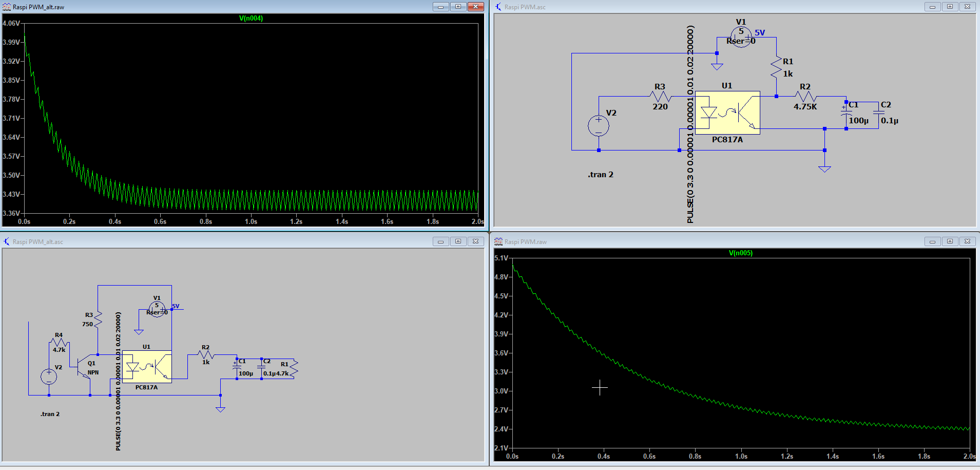Click the V(n004) trace label
Screen dimensions: 980x470
click(x=251, y=18)
